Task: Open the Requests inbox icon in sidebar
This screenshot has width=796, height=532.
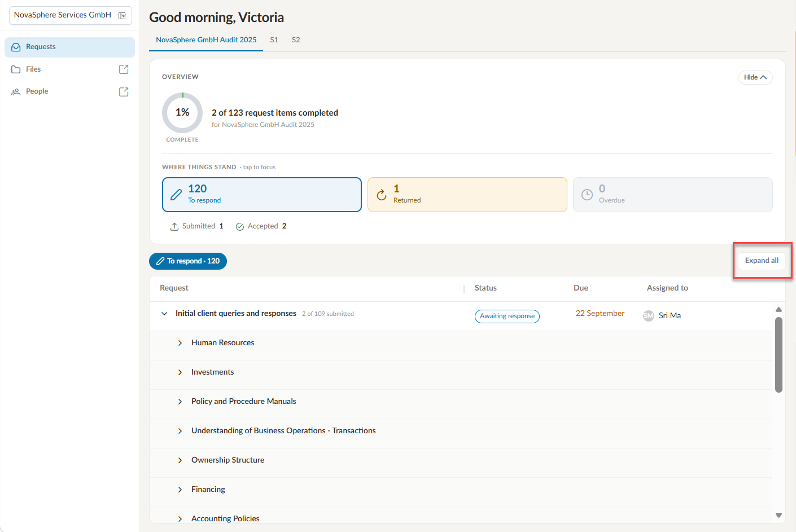Action: click(x=16, y=47)
